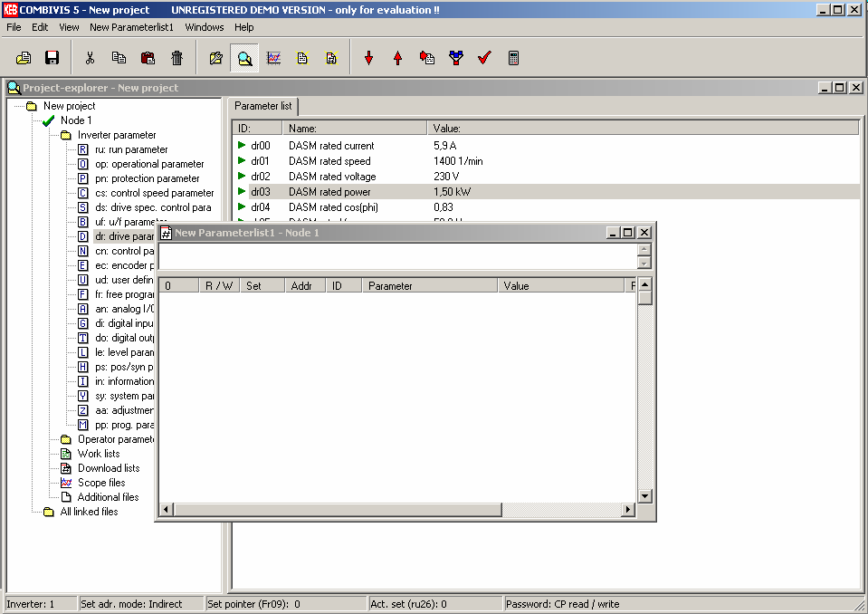The width and height of the screenshot is (868, 614).
Task: Click the U icon of user definition group
Action: tap(82, 280)
